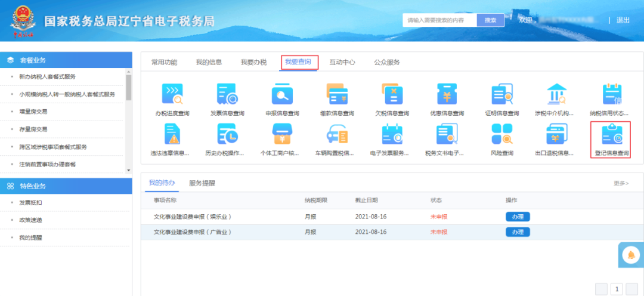This screenshot has height=296, width=644.
Task: Open 登记信息查询 icon
Action: click(x=612, y=134)
